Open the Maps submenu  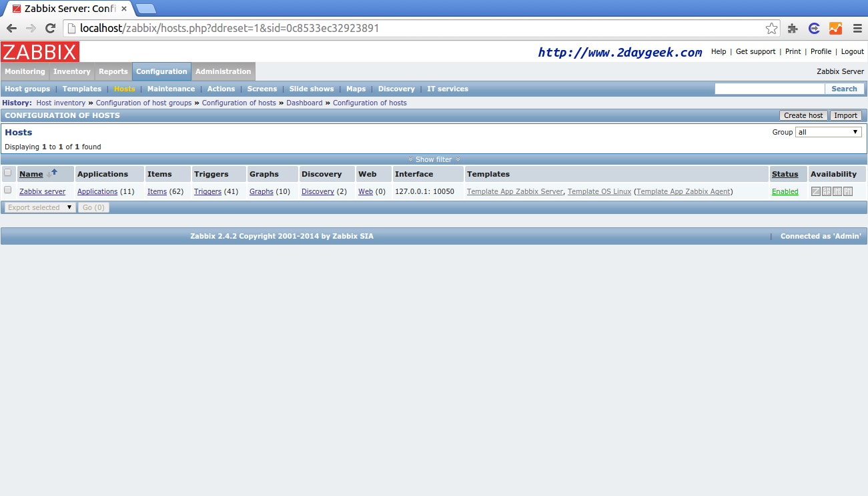(356, 89)
